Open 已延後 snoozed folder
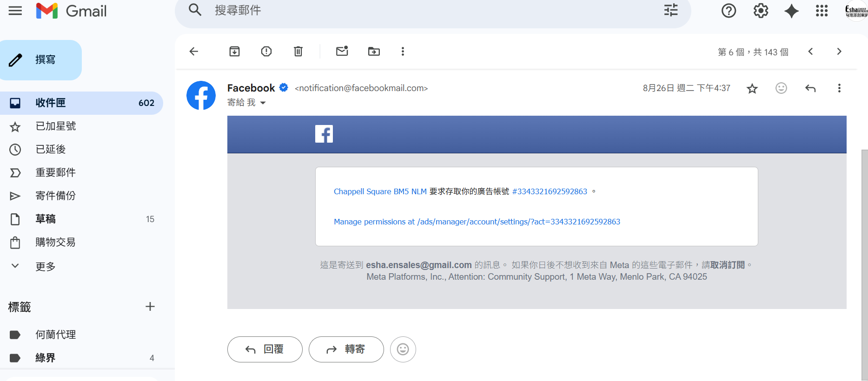868x381 pixels. [x=81, y=150]
